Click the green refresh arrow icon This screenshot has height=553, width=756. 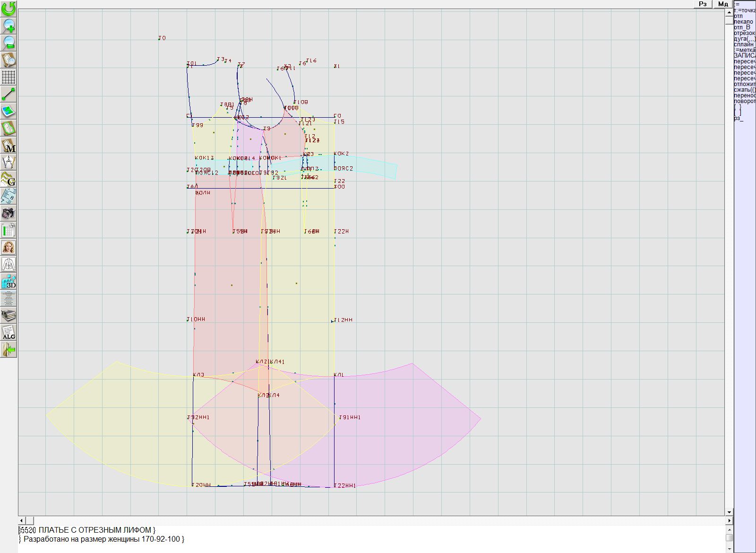9,8
